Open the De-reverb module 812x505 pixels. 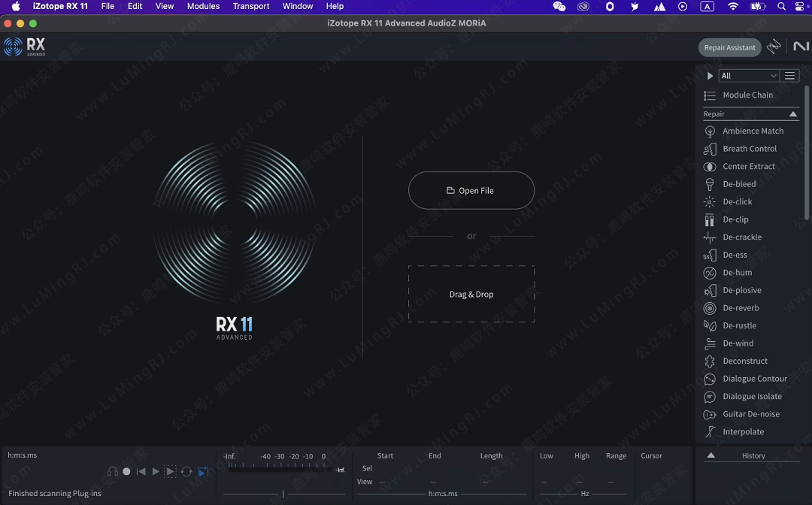click(x=741, y=308)
